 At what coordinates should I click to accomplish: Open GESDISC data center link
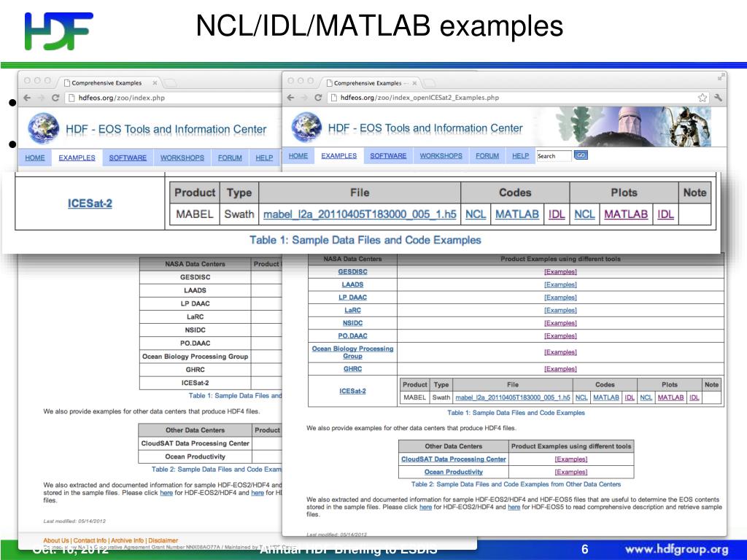point(352,271)
